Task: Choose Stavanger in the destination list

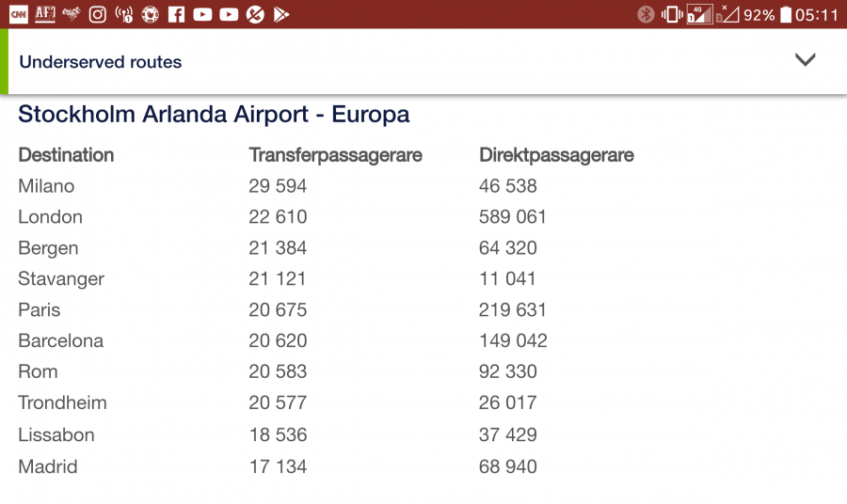Action: [61, 279]
